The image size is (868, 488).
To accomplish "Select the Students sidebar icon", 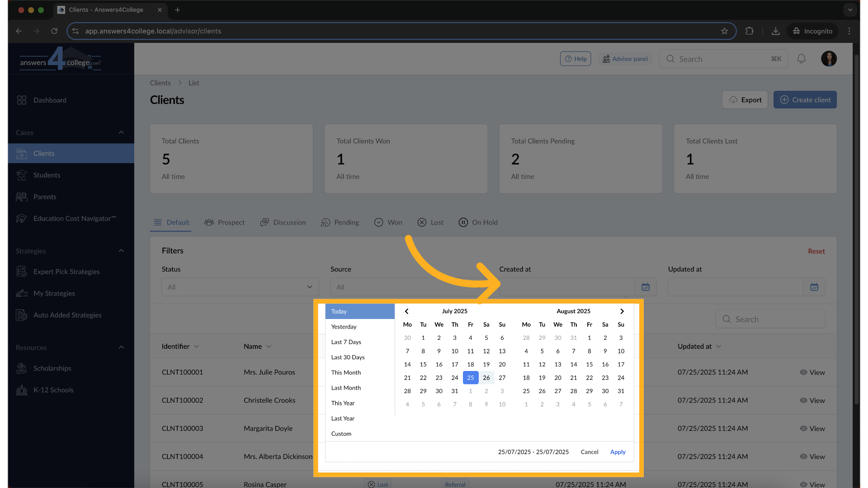I will (22, 175).
